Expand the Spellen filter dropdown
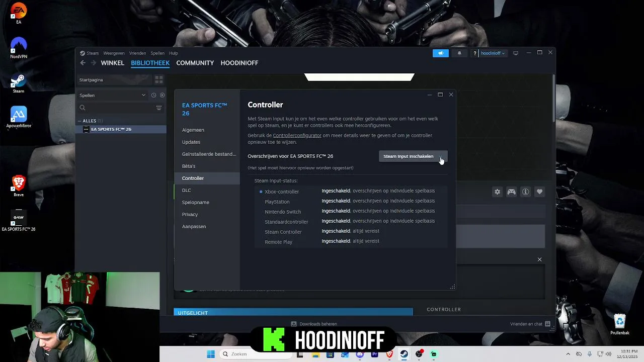 click(113, 95)
